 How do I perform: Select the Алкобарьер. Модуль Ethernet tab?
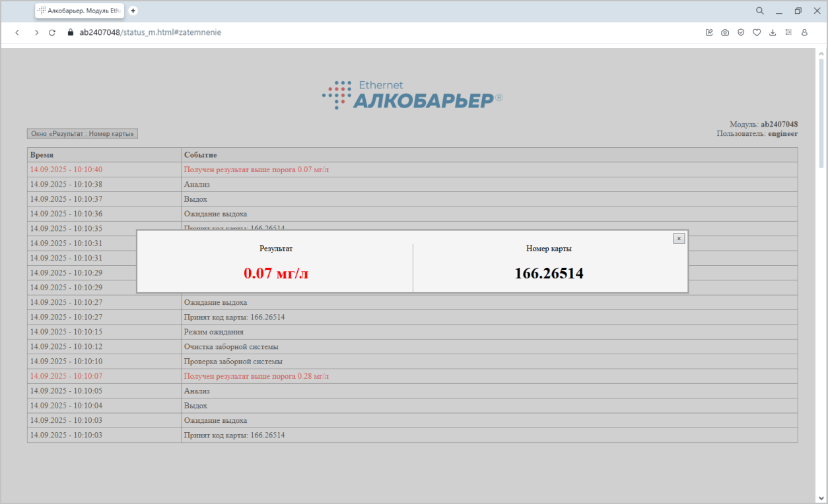pyautogui.click(x=80, y=11)
